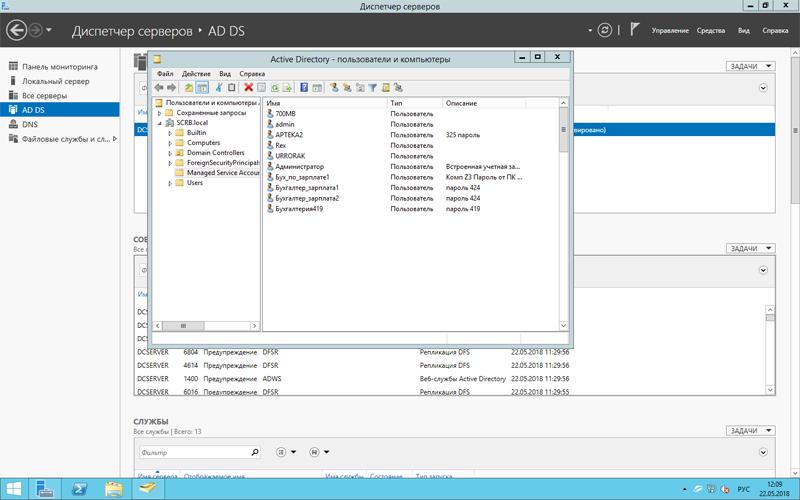This screenshot has width=800, height=500.
Task: Expand the Computers tree node
Action: [x=170, y=143]
